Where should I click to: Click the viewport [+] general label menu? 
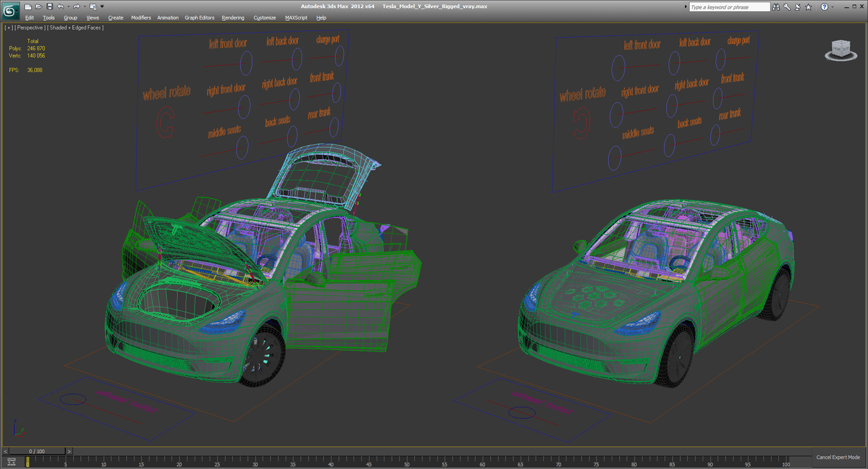[8, 28]
